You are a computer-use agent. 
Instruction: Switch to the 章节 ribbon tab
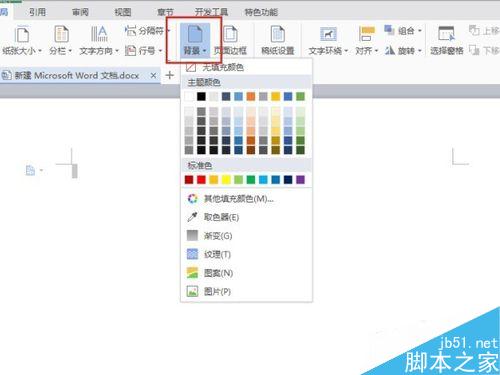166,12
